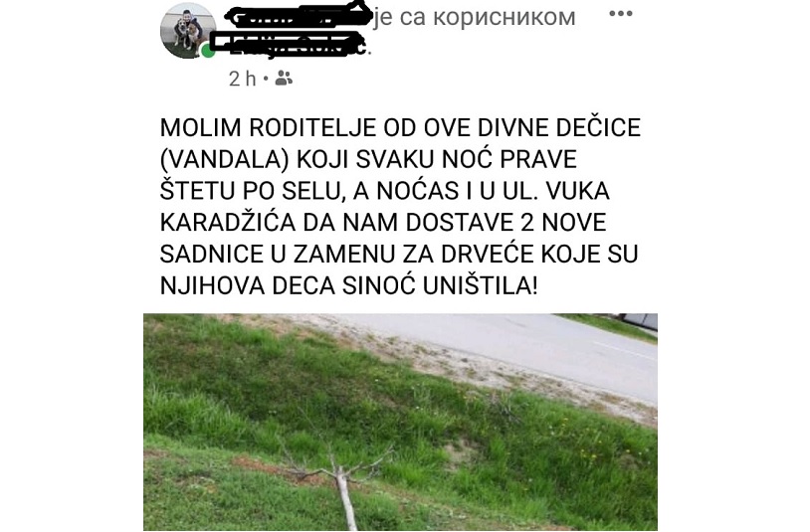Image resolution: width=810 pixels, height=532 pixels.
Task: Click the green online status dot
Action: coord(208,51)
